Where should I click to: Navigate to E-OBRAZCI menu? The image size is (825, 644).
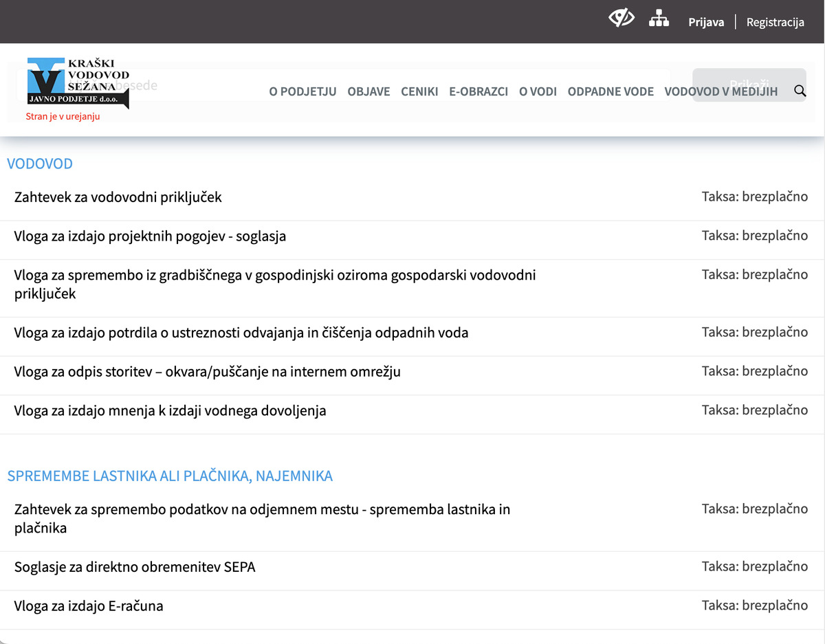[x=478, y=91]
